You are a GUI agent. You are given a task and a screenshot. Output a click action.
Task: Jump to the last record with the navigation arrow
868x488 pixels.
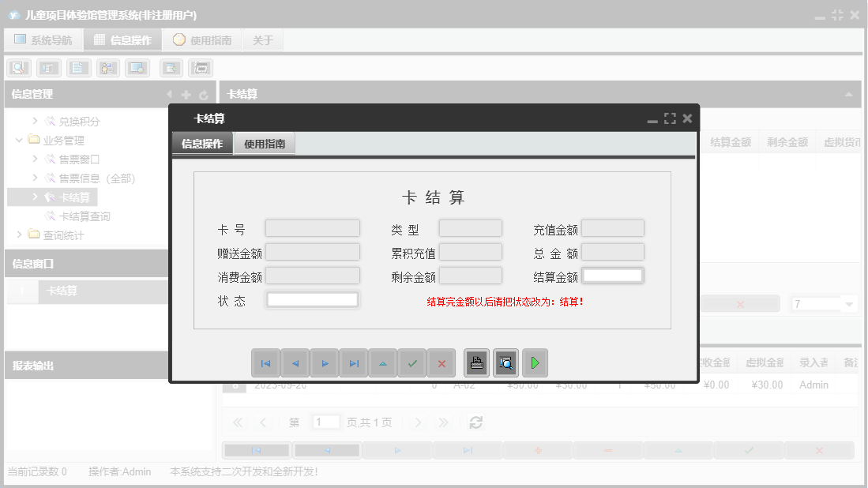coord(354,362)
